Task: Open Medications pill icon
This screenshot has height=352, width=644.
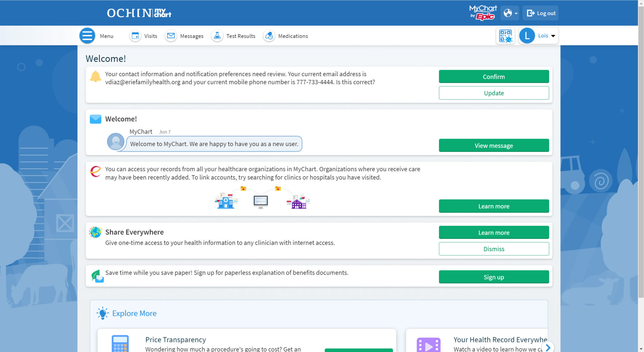Action: 269,36
